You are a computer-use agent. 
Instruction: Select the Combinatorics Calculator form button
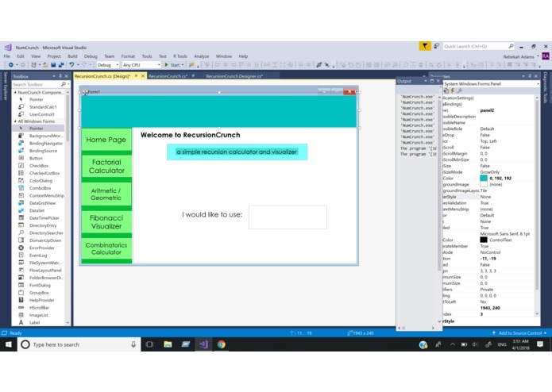(x=106, y=248)
